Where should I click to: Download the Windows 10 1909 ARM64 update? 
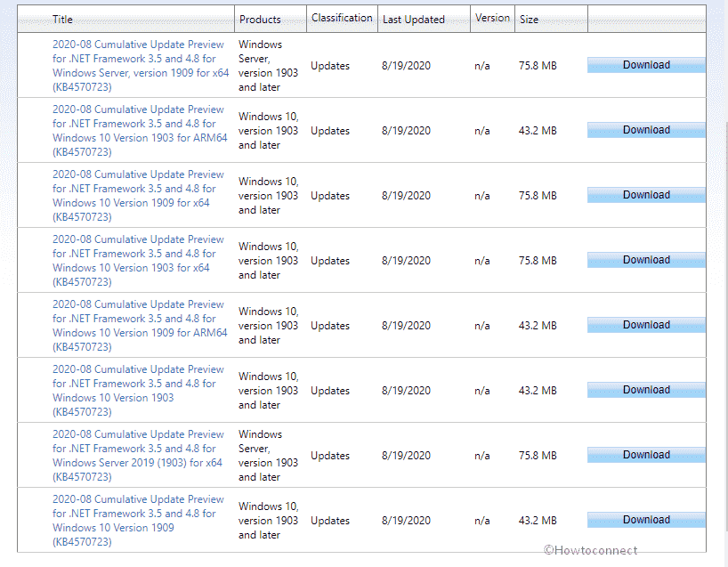pos(646,325)
